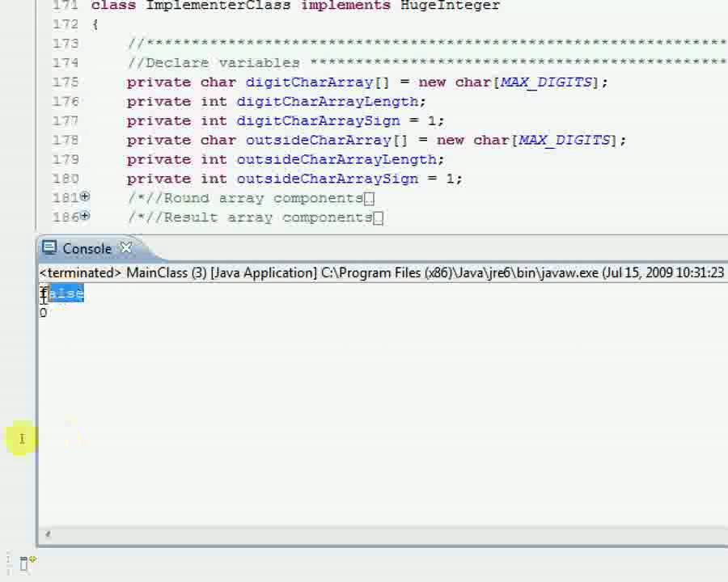Image resolution: width=728 pixels, height=582 pixels.
Task: Click the HugeInteger interface name on line 171
Action: 450,6
